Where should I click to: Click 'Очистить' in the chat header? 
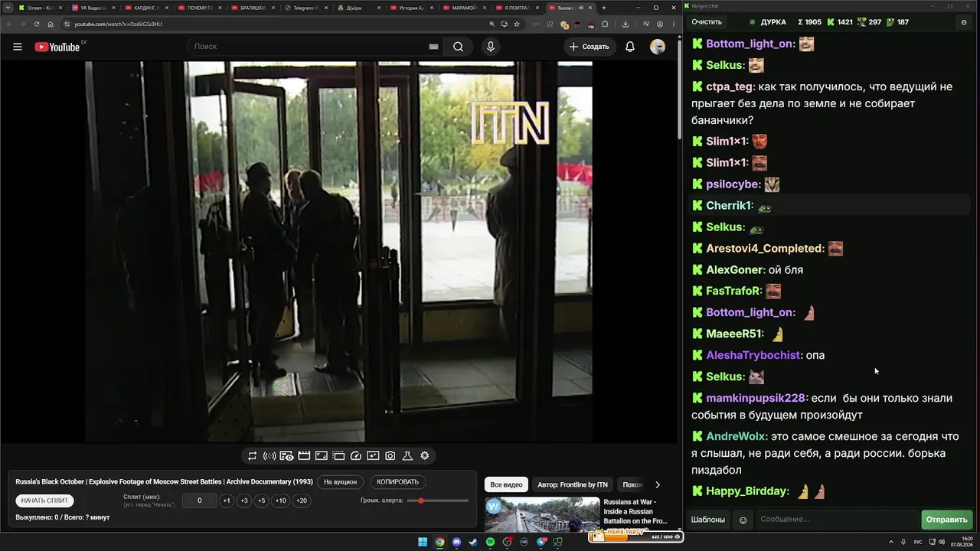point(707,22)
